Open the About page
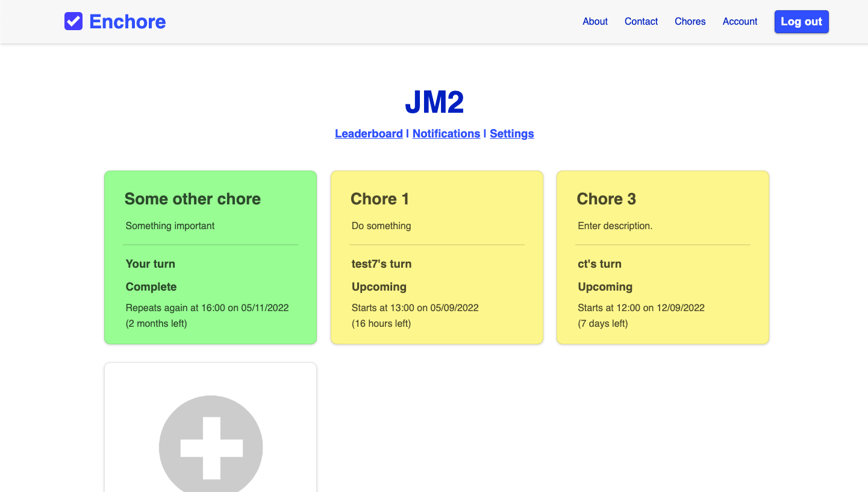Screen dimensions: 868x492 pos(595,22)
